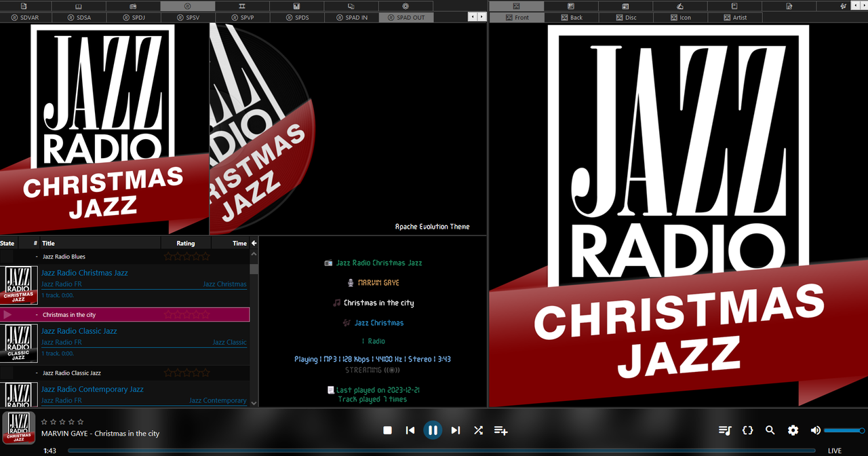Screen dimensions: 868x456
Task: Click the add to playlist icon
Action: 501,430
